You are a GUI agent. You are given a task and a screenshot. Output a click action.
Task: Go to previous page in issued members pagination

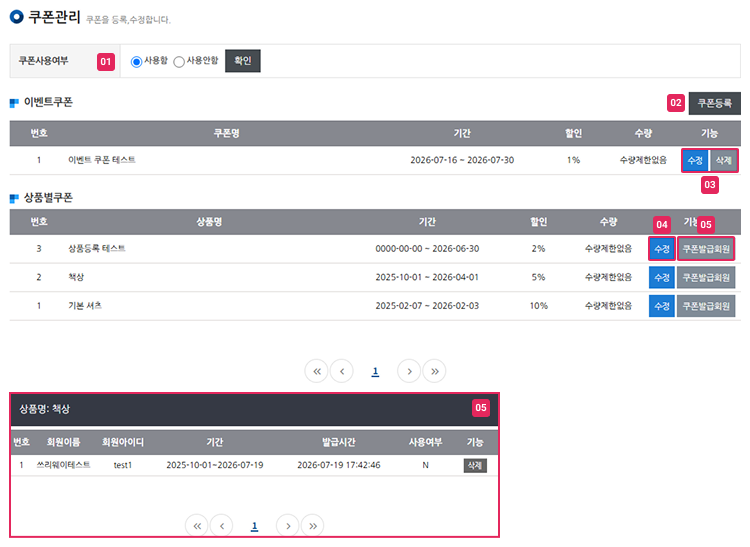(221, 526)
